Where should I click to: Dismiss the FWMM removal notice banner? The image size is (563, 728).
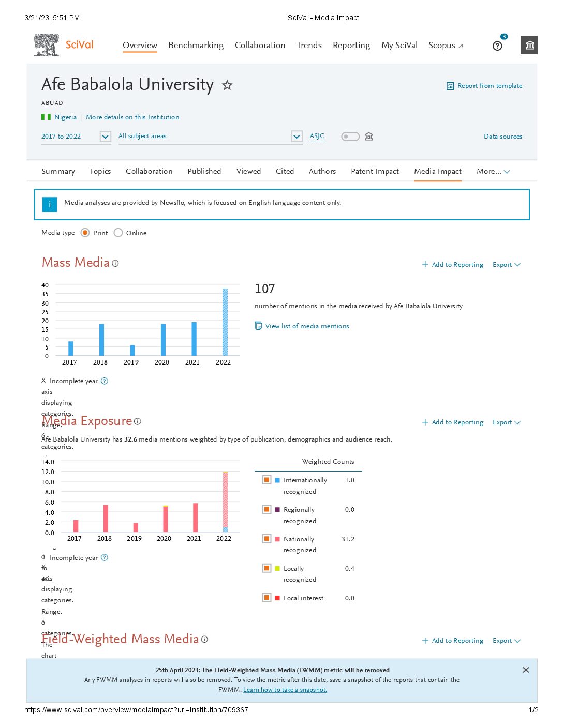pos(526,670)
